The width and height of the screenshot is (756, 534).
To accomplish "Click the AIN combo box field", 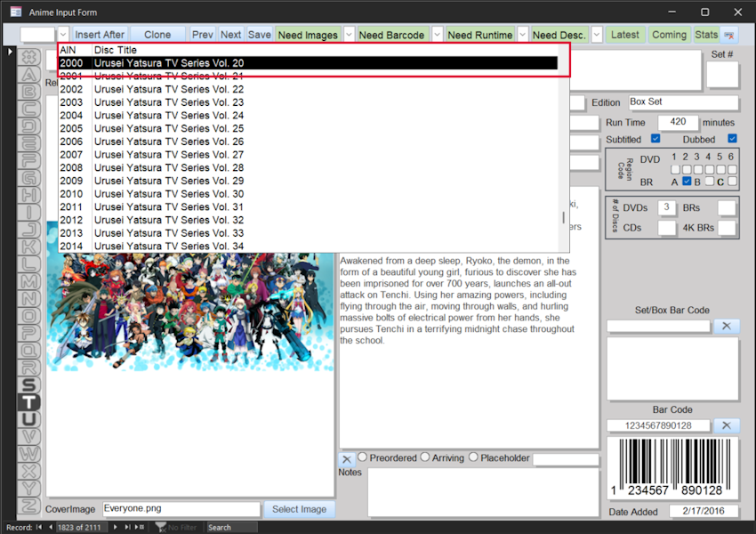I will (x=37, y=35).
